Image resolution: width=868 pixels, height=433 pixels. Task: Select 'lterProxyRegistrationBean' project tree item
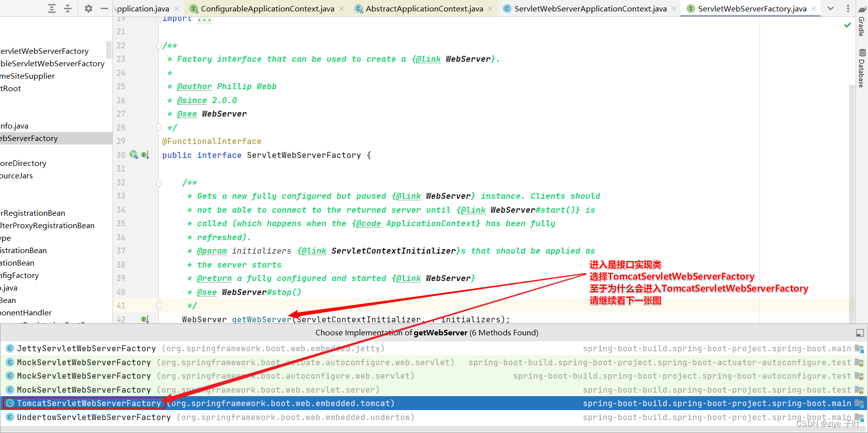click(47, 225)
